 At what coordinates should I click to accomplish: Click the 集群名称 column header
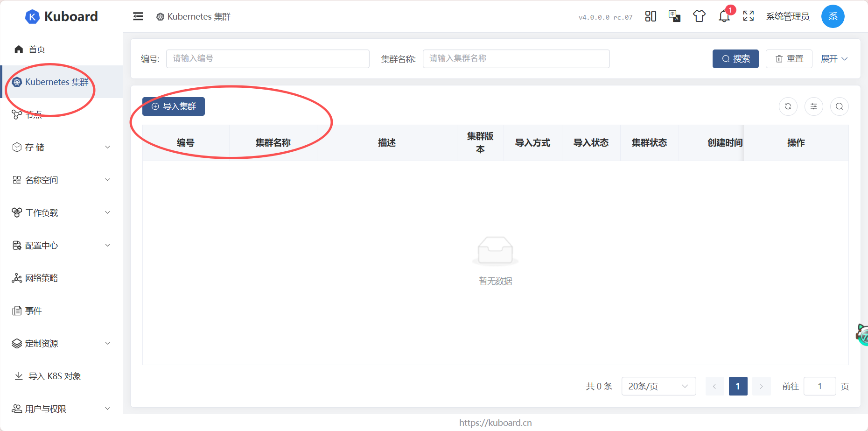pos(273,143)
